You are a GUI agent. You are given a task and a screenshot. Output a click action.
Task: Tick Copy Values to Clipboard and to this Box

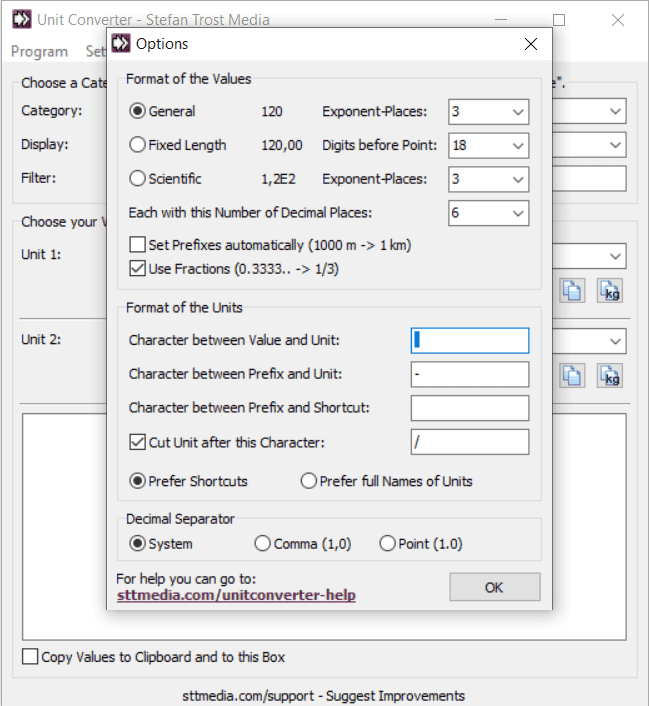30,657
